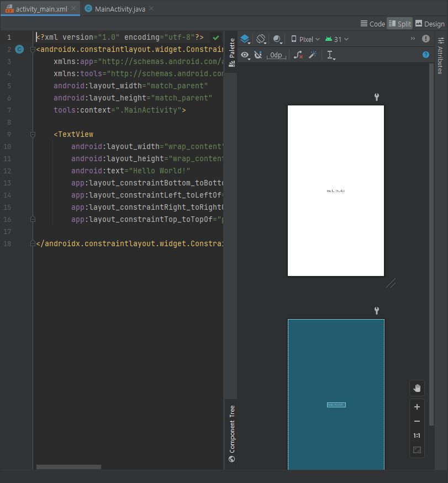Toggle view options eye icon
448x483 pixels.
[245, 55]
